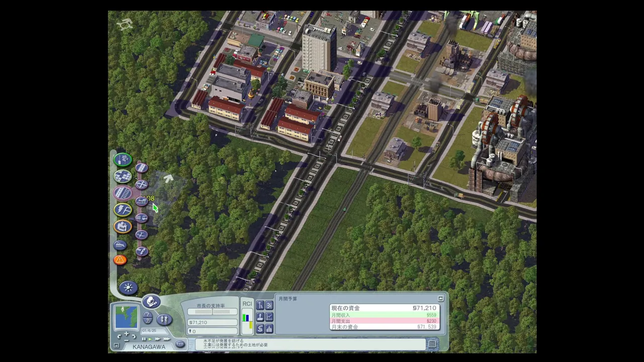Set simulation to fastest speed
The image size is (644, 362).
point(166,339)
